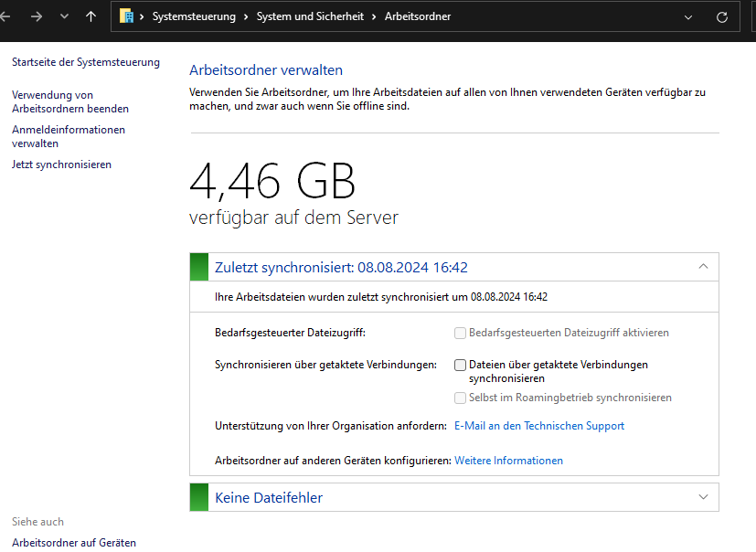Click E-Mail an den Technischen Support
This screenshot has height=552, width=756.
pyautogui.click(x=539, y=426)
